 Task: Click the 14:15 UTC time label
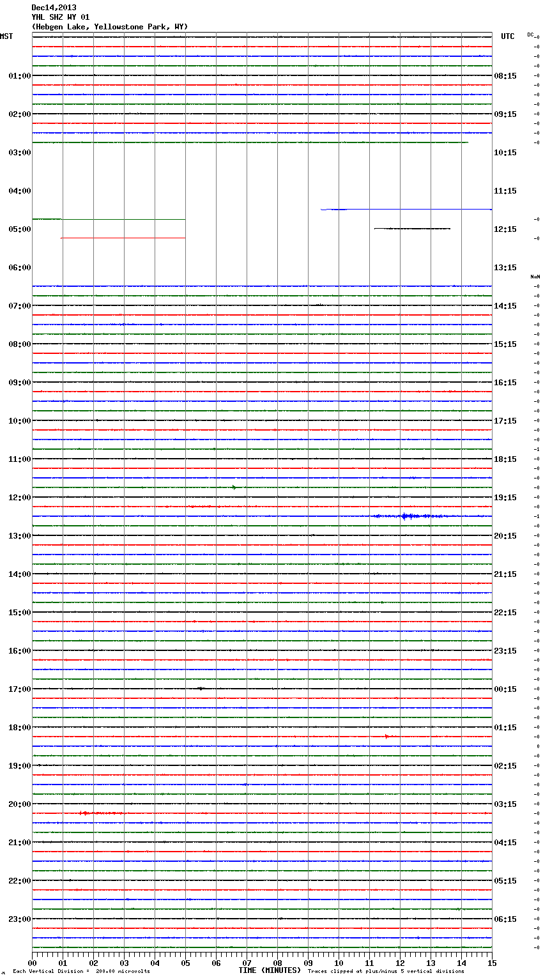(505, 306)
